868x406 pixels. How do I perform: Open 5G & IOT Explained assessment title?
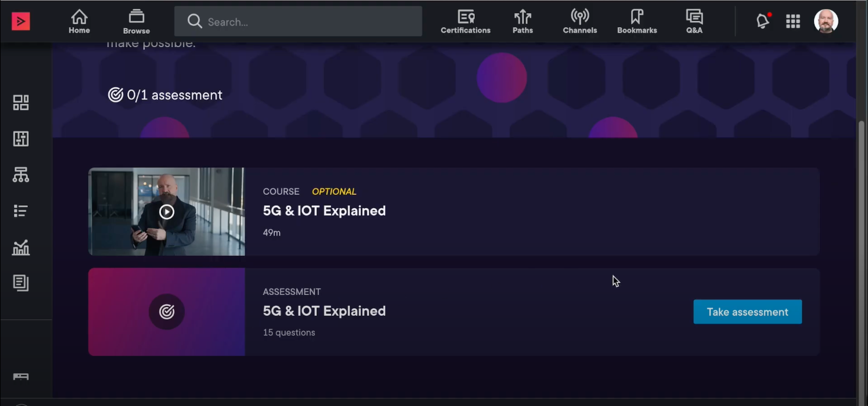(324, 311)
